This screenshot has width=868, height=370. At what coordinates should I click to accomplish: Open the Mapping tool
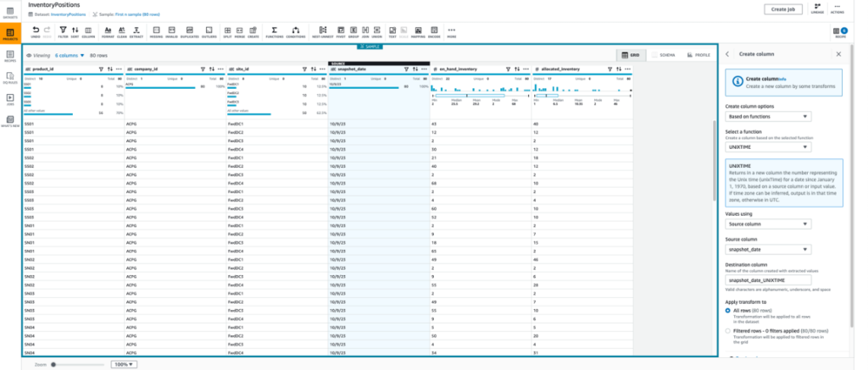click(x=418, y=31)
